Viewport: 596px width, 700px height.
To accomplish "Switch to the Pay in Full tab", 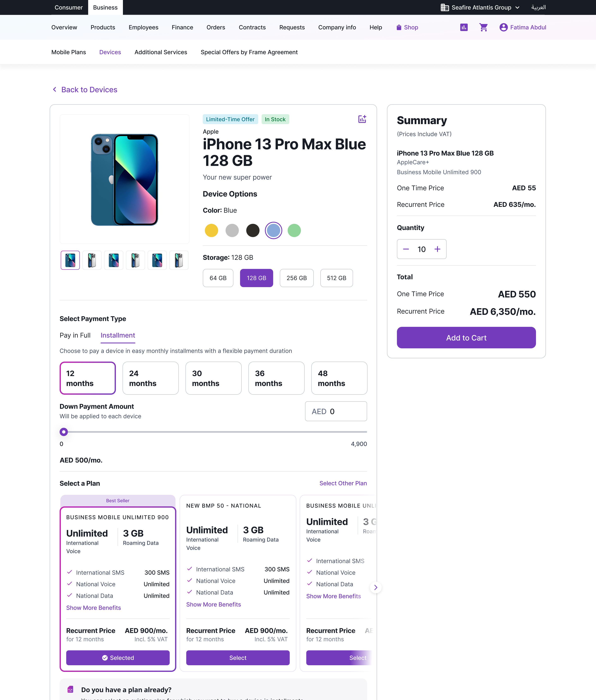I will [x=75, y=335].
